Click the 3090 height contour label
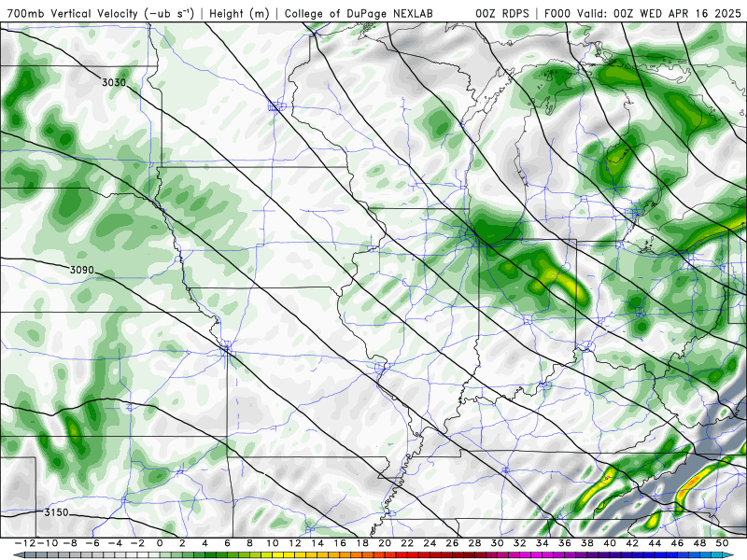The width and height of the screenshot is (747, 560). (82, 270)
